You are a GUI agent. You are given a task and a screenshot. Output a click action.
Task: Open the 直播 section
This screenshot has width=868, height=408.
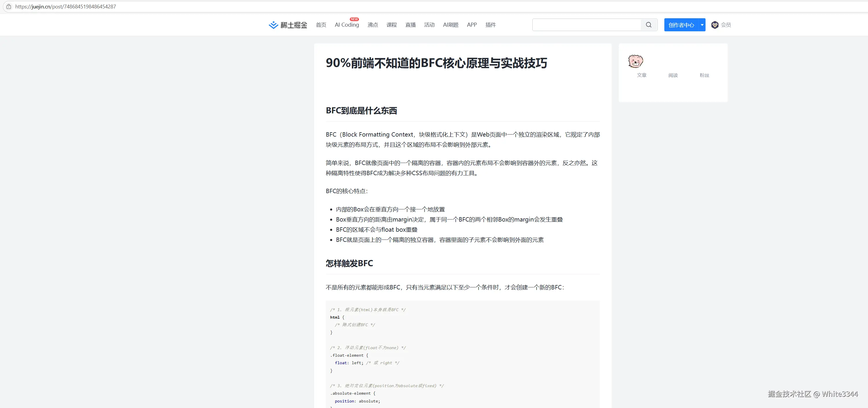point(410,25)
